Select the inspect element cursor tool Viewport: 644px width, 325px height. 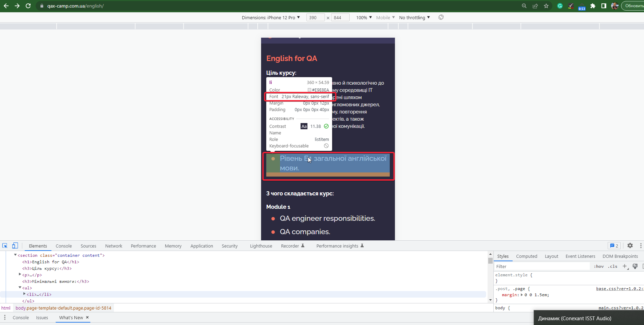point(5,245)
